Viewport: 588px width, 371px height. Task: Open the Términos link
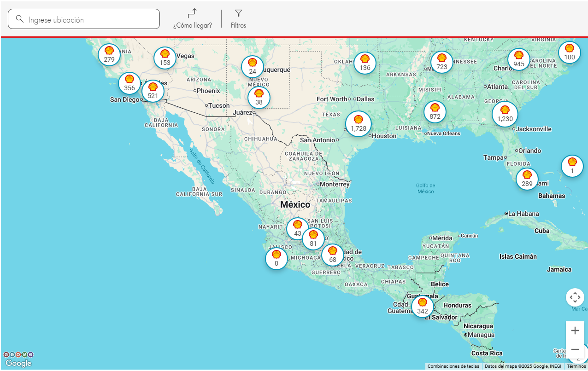[x=576, y=366]
